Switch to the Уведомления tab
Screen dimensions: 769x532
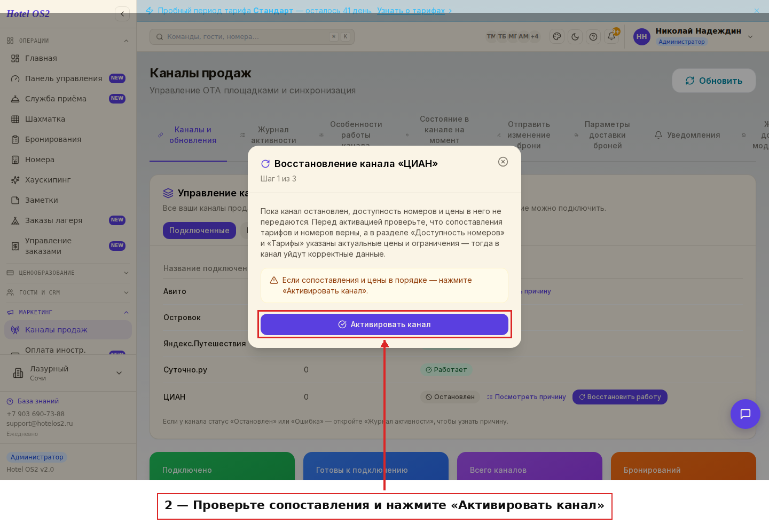coord(687,135)
